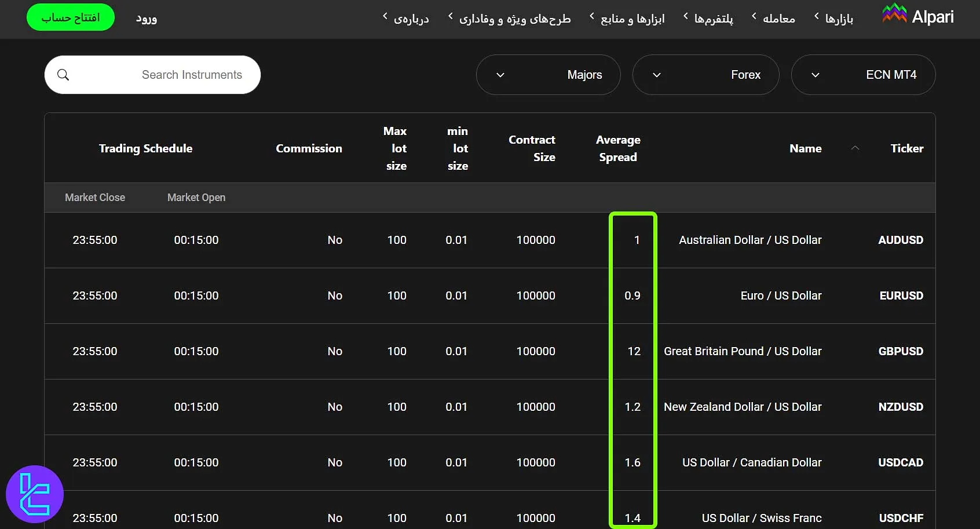
Task: Click the افتتاح حساب button
Action: (70, 17)
